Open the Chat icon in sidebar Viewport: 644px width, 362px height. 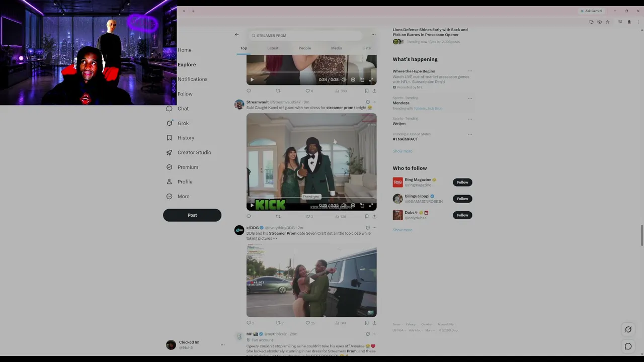pos(169,109)
